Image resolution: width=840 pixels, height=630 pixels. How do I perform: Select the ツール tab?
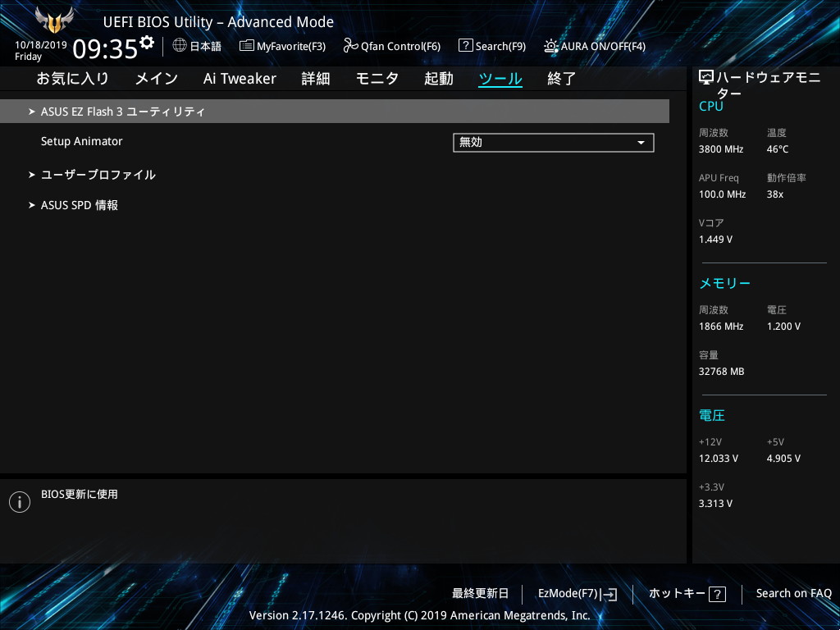click(500, 79)
